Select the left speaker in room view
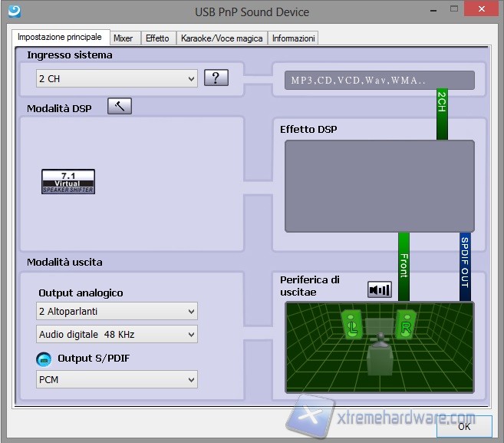 [351, 325]
